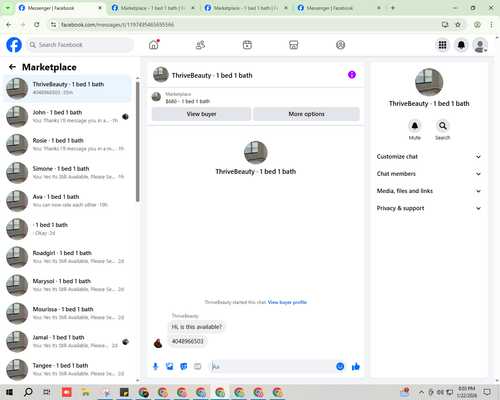Screen dimensions: 500x400
Task: Open the taskbar clock showing 8:03 PM
Action: [467, 392]
